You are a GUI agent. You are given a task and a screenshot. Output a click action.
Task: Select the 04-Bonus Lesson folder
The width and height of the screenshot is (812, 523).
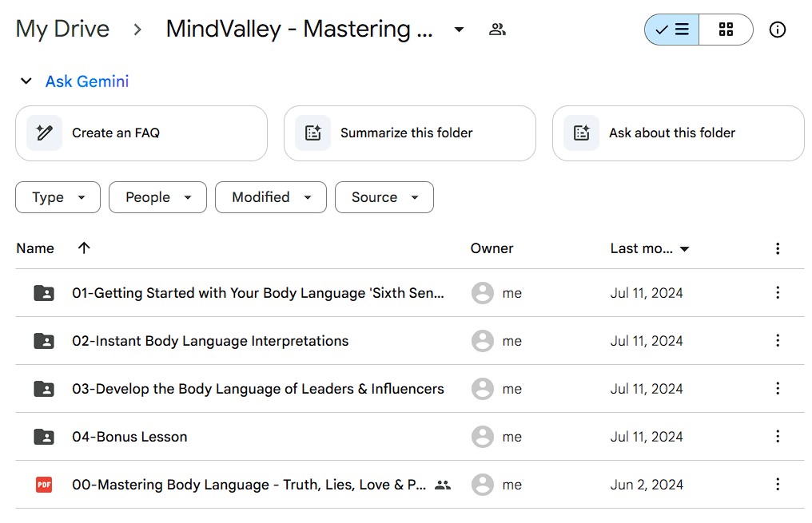point(129,437)
